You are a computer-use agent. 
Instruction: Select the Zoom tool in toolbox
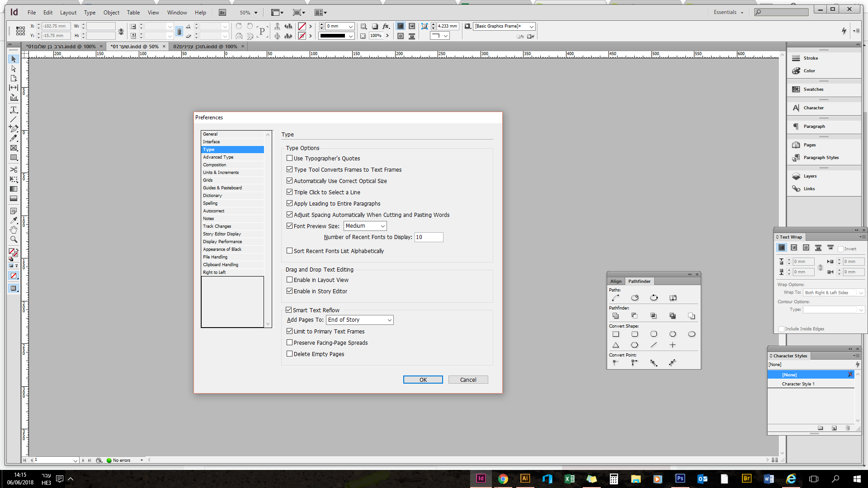click(14, 239)
